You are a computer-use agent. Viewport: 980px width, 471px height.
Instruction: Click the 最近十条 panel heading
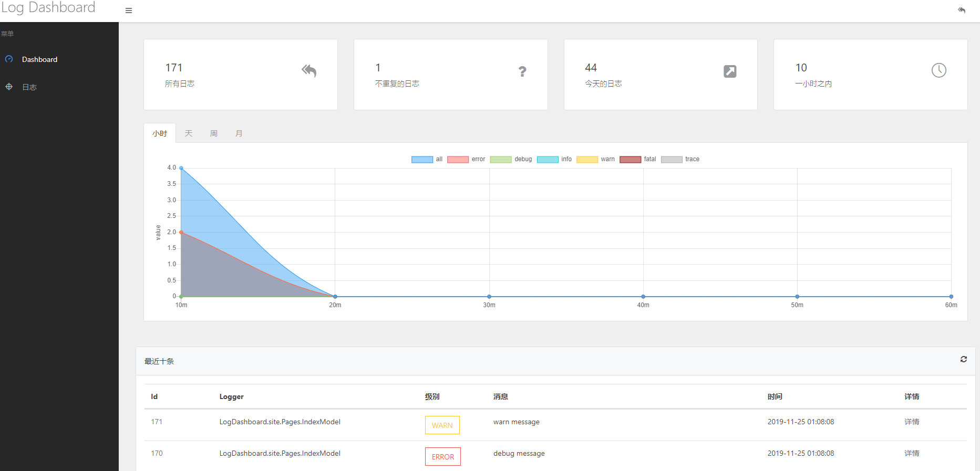click(x=159, y=361)
